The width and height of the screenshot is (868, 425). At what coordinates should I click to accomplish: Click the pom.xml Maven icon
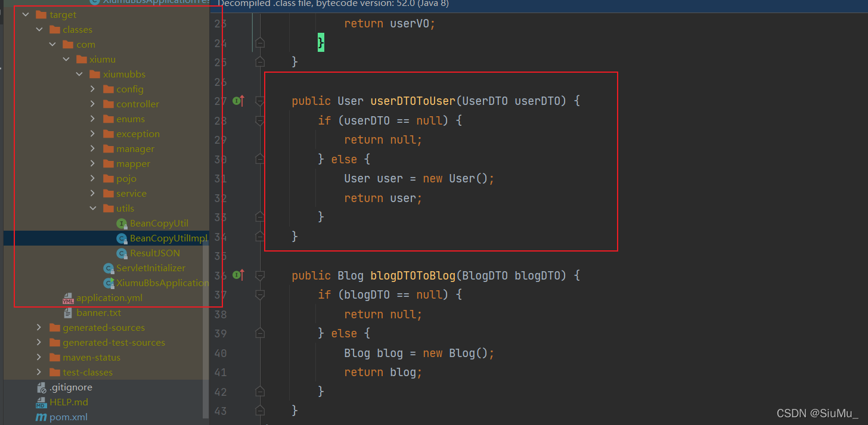coord(41,417)
